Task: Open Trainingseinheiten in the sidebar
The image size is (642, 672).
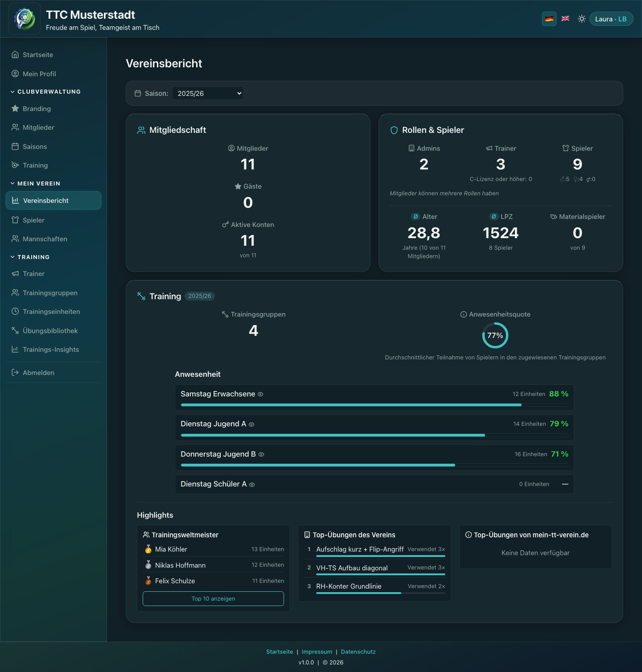Action: point(53,312)
